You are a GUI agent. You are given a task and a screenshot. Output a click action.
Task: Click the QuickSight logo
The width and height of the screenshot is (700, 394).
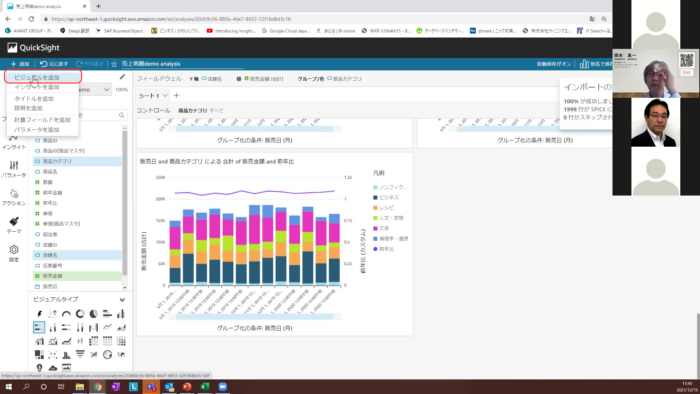[x=33, y=47]
